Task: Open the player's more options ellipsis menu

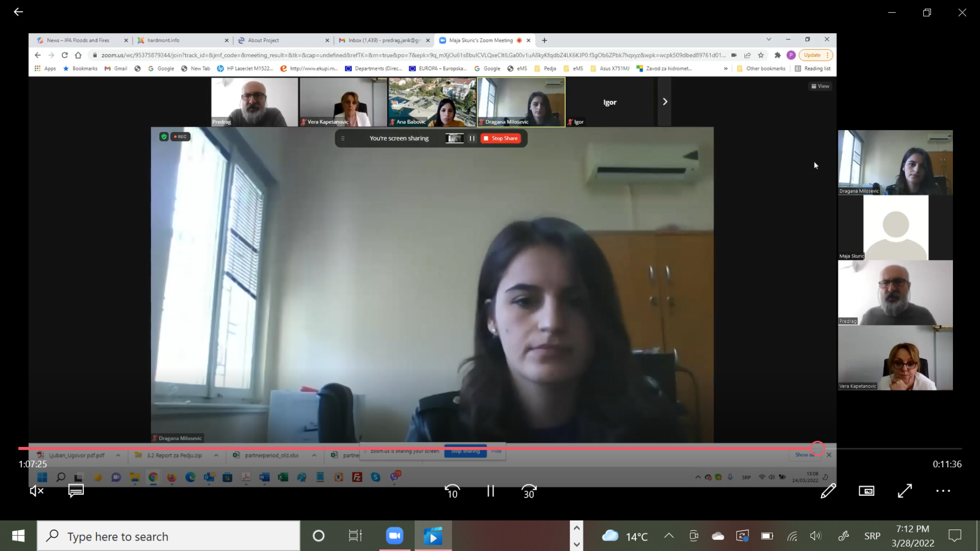Action: [x=942, y=490]
